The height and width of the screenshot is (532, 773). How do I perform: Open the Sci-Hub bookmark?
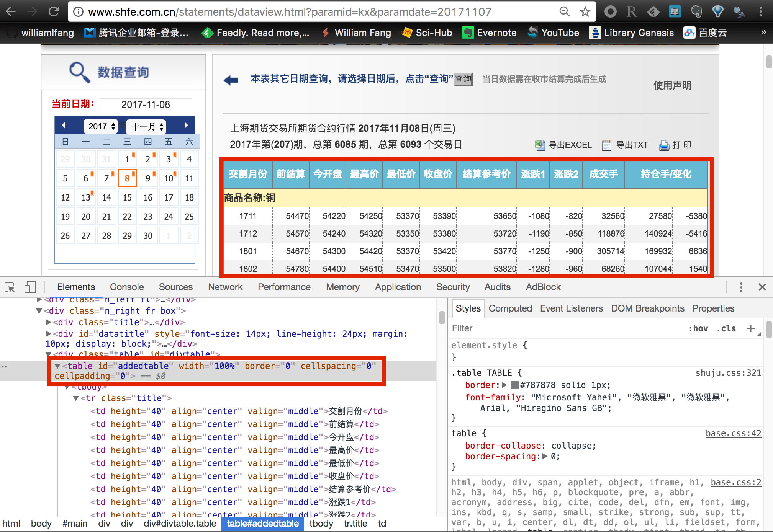pyautogui.click(x=426, y=33)
